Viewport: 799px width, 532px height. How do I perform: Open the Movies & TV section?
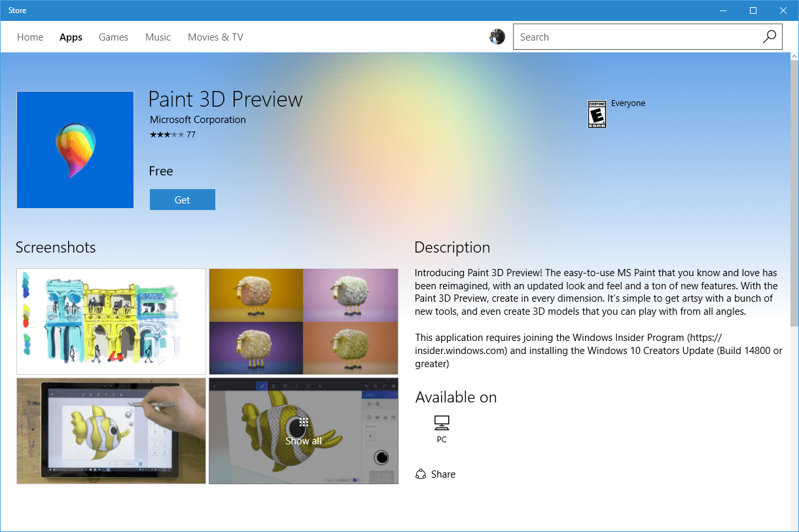215,37
